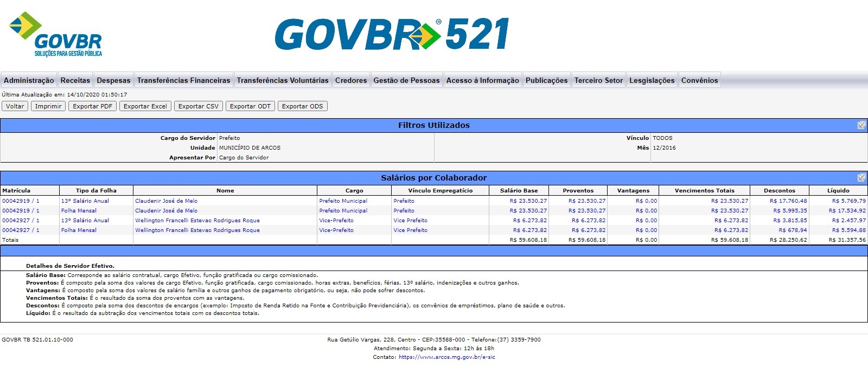Click the Cargo column header

tap(354, 191)
